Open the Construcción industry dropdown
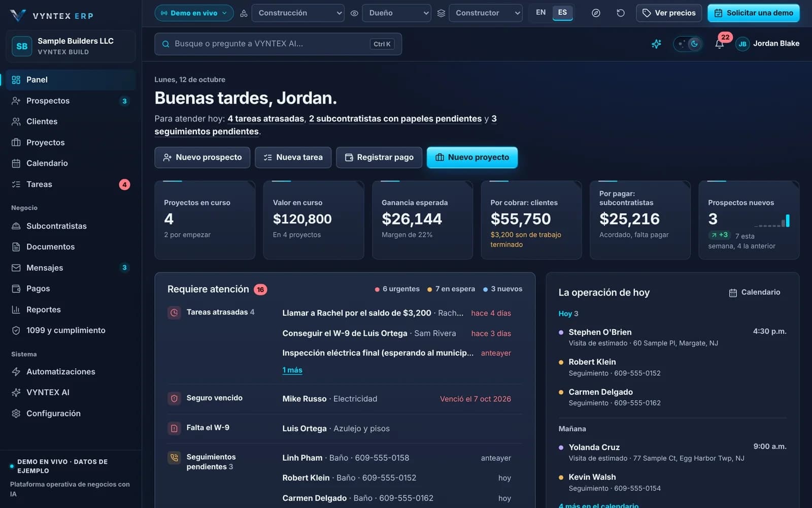The image size is (812, 508). coord(298,13)
